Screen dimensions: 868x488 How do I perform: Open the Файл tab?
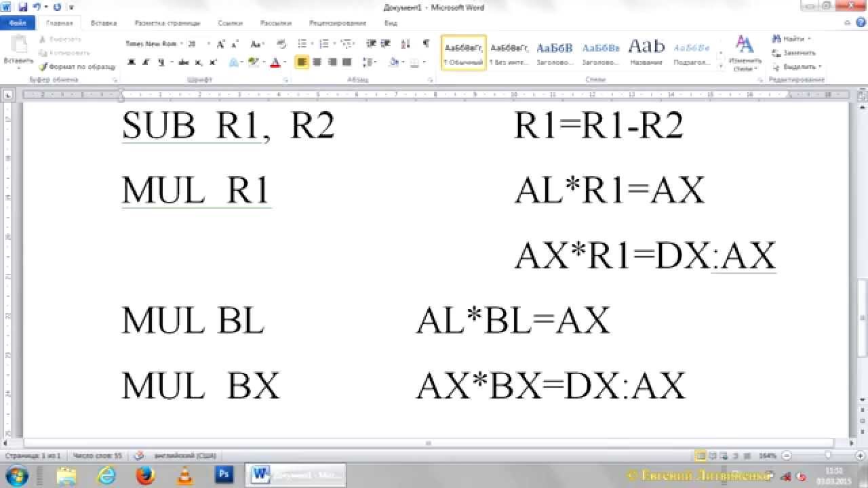tap(18, 22)
